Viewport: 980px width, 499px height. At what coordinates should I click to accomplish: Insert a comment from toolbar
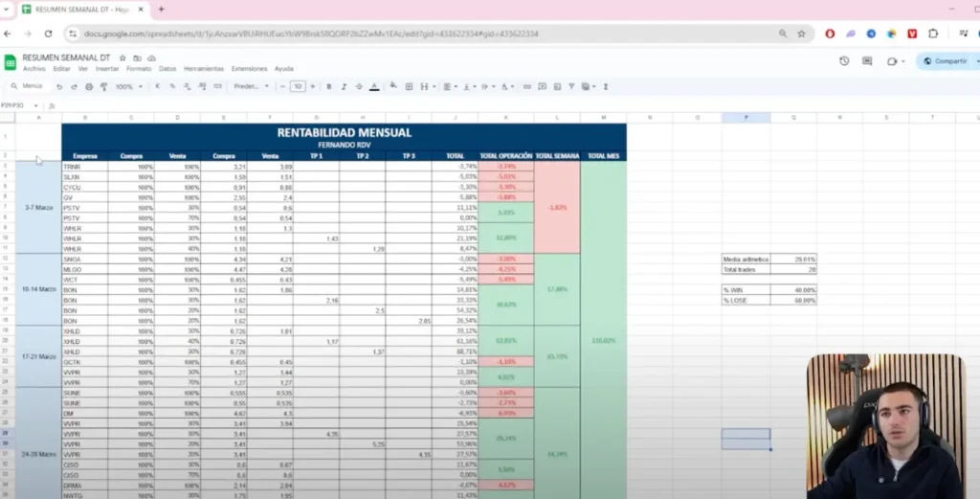click(542, 87)
